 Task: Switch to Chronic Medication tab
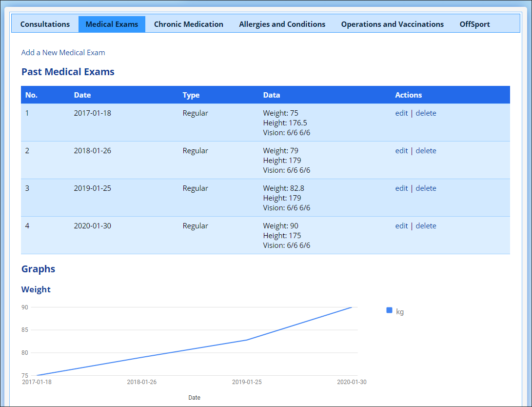click(188, 24)
